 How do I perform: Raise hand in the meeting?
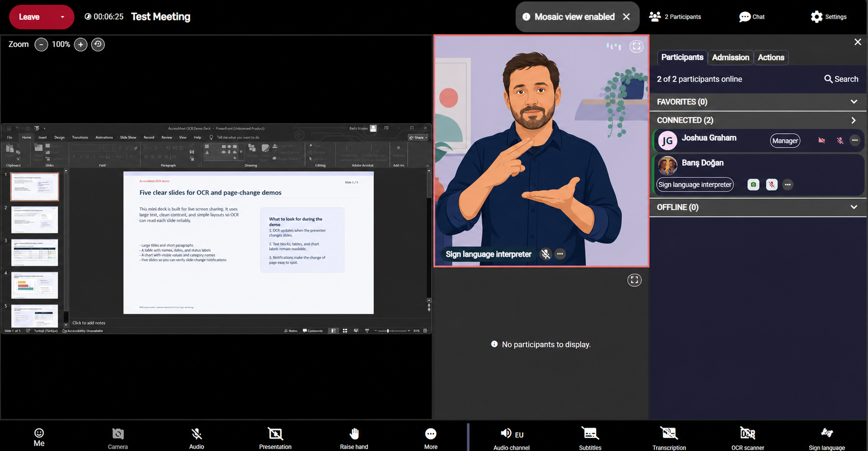[354, 438]
